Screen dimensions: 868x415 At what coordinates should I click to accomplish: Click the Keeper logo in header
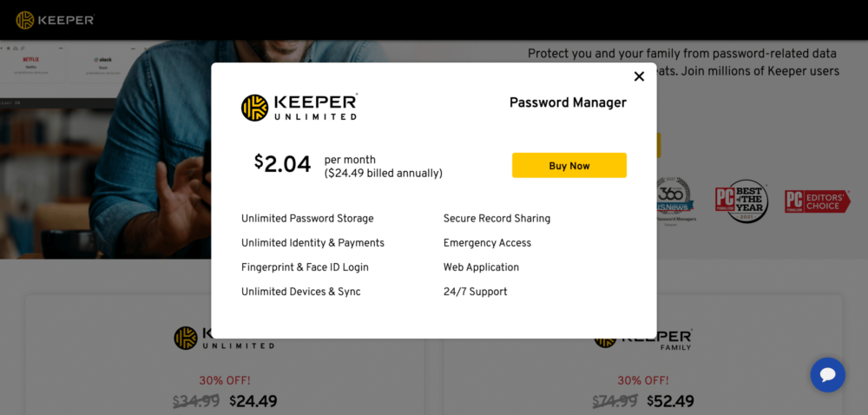pyautogui.click(x=55, y=20)
